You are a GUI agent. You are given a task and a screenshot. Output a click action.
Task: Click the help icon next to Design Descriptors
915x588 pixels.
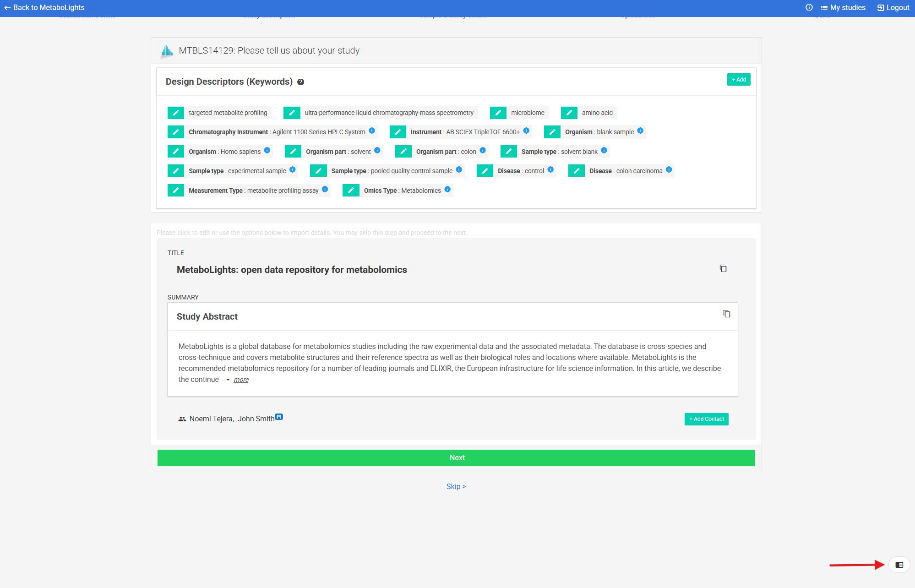point(300,82)
